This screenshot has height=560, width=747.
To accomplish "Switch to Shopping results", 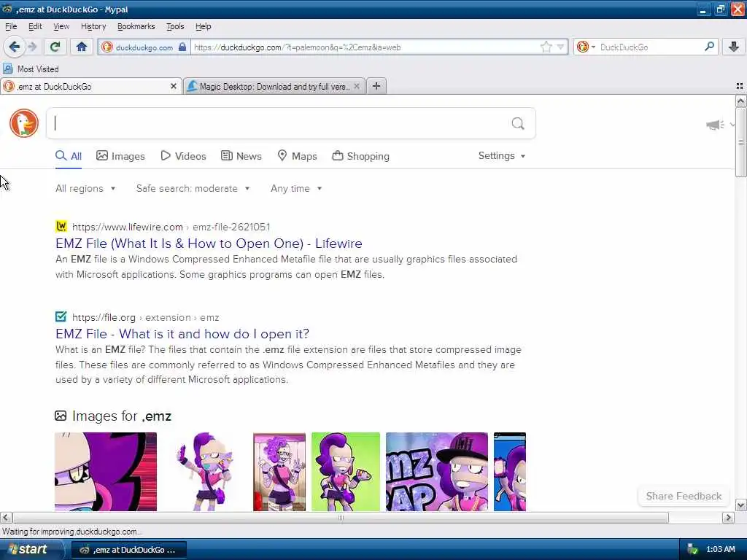I will pyautogui.click(x=360, y=156).
